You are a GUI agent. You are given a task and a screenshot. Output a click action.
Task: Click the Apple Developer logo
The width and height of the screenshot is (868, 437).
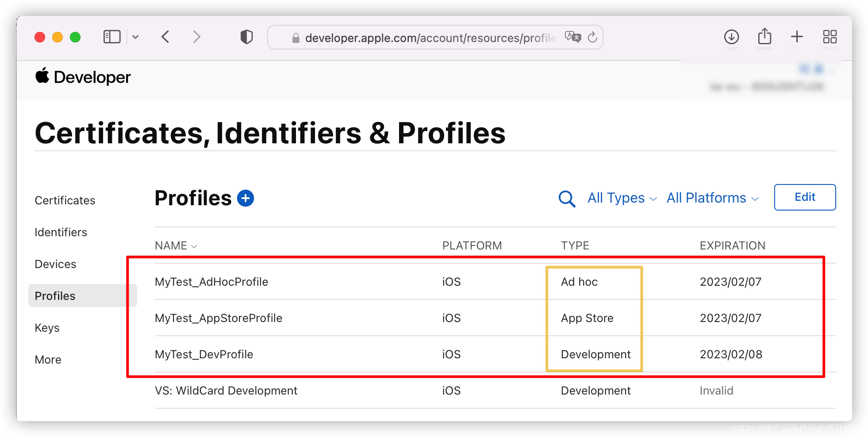tap(83, 77)
